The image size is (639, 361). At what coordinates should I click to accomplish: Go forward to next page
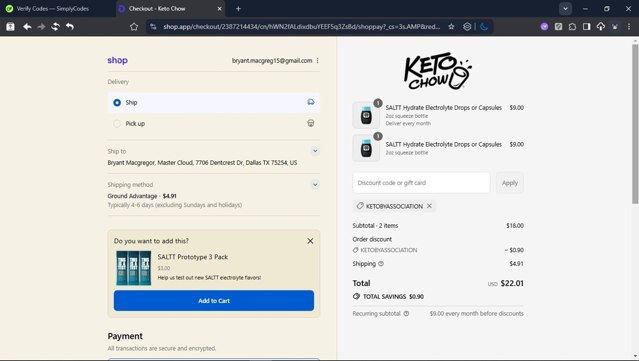tap(41, 27)
